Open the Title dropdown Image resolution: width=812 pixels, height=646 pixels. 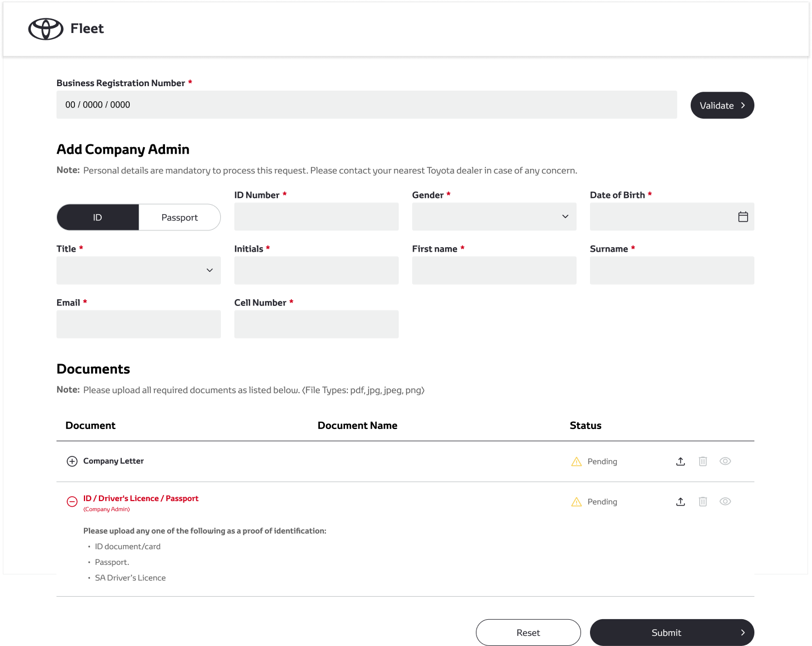tap(138, 271)
